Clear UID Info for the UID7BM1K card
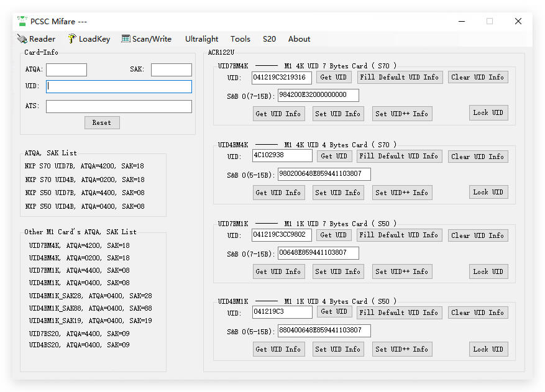The width and height of the screenshot is (545, 392). click(477, 235)
